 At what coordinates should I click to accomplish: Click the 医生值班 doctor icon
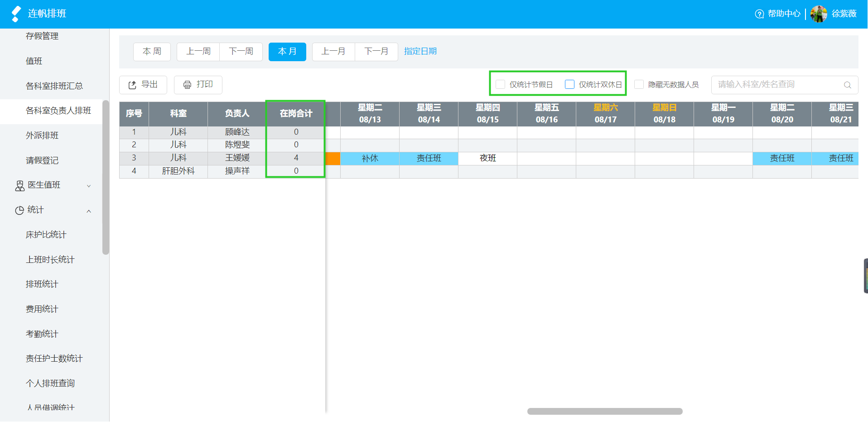pos(20,185)
